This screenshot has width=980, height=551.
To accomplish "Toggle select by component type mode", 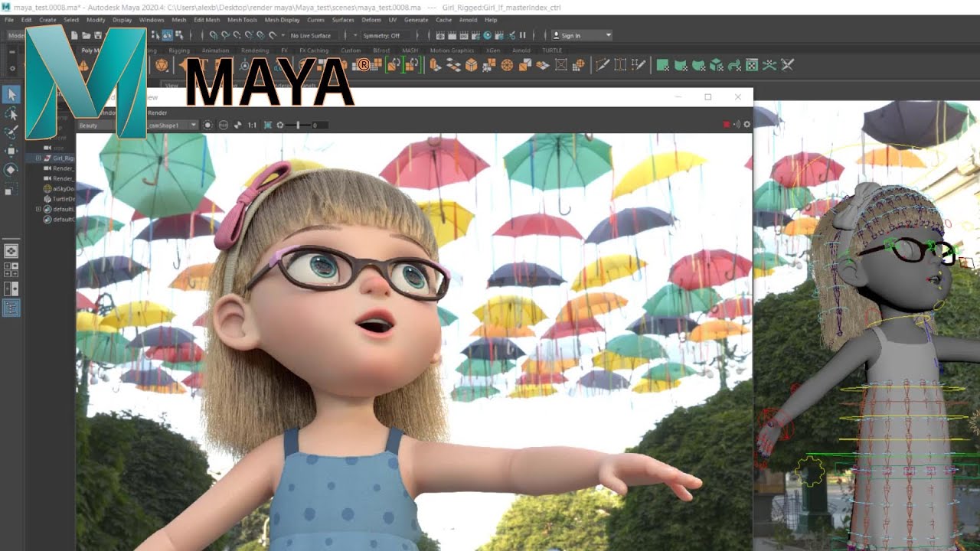I will tap(179, 35).
